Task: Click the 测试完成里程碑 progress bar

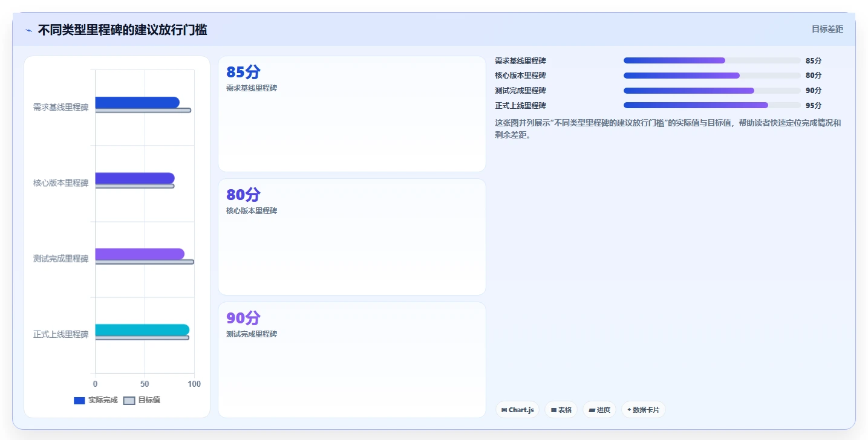Action: coord(712,91)
